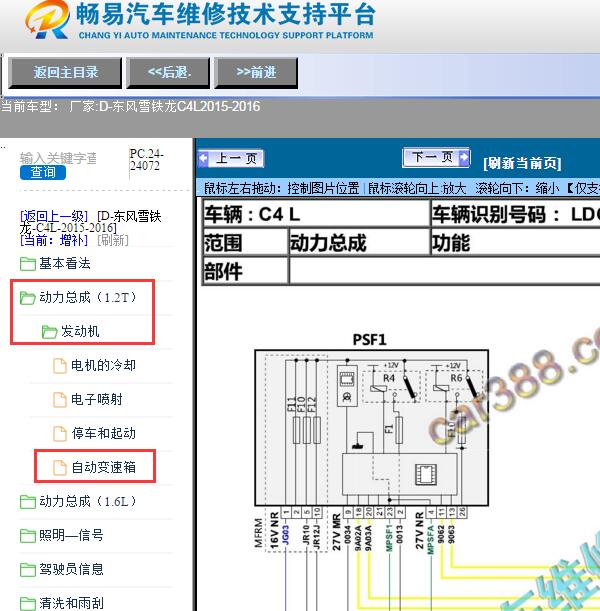Click the R6 relay in the diagram
This screenshot has height=611, width=600.
[x=454, y=386]
